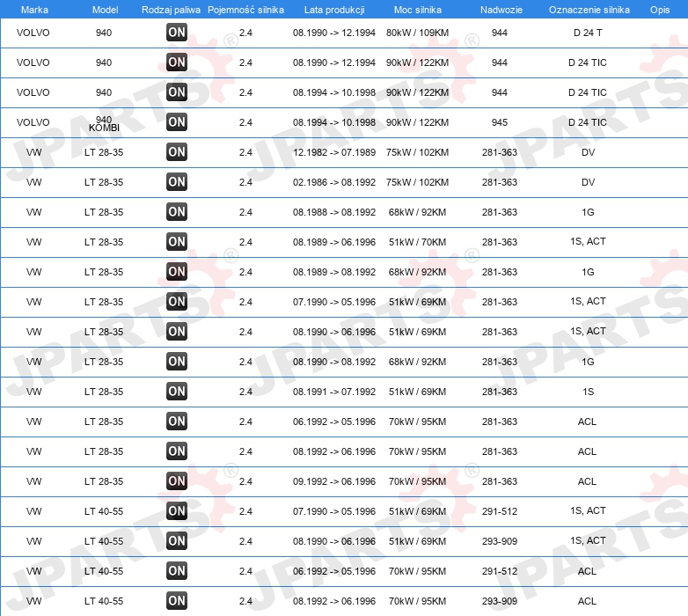
Task: Select 293-909 body code in LT 40-55 08.1990 row
Action: point(500,541)
